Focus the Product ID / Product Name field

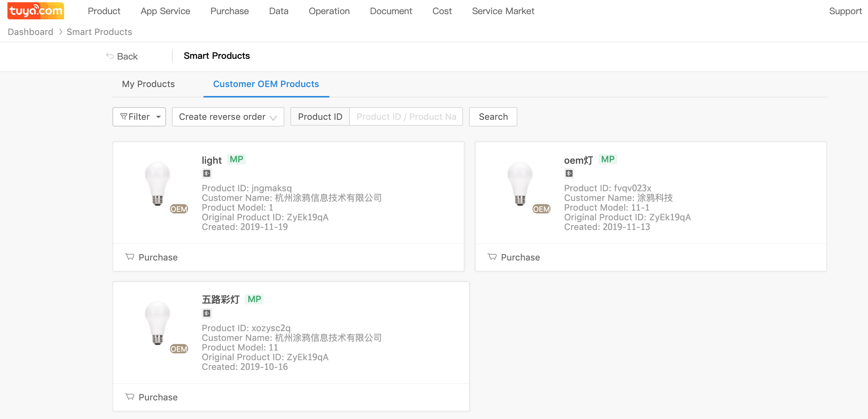pos(406,117)
